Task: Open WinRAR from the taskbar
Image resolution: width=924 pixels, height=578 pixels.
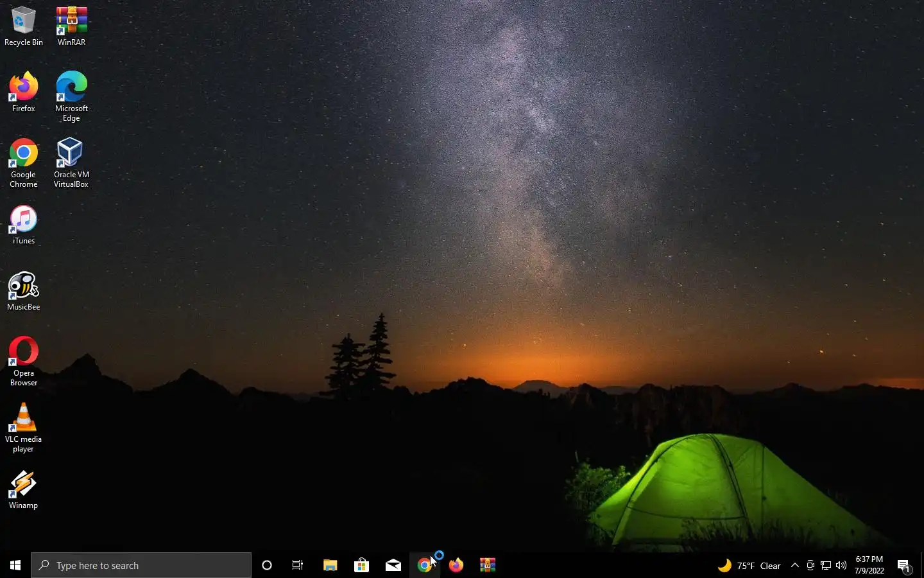Action: (x=487, y=565)
